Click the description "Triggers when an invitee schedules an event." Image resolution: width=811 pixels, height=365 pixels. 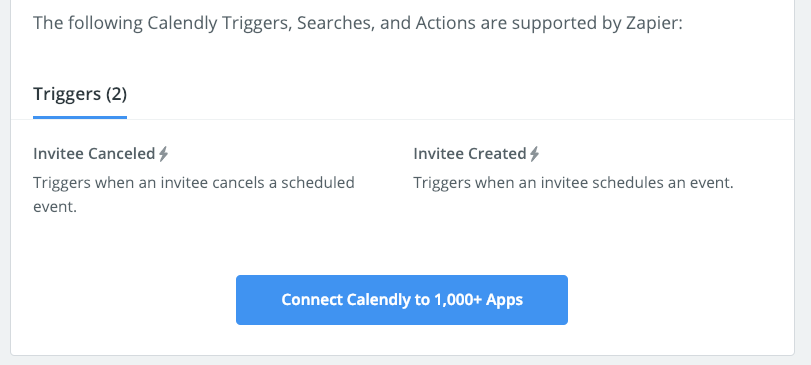(574, 182)
